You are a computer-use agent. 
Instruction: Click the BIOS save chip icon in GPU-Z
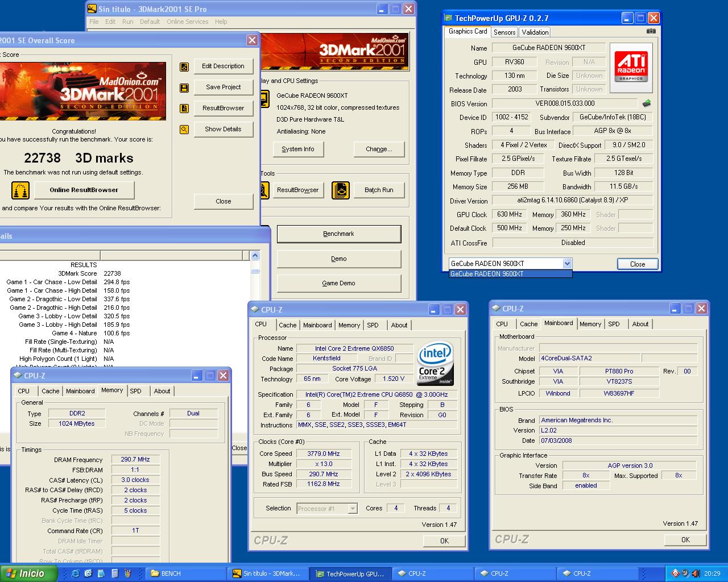tap(647, 103)
